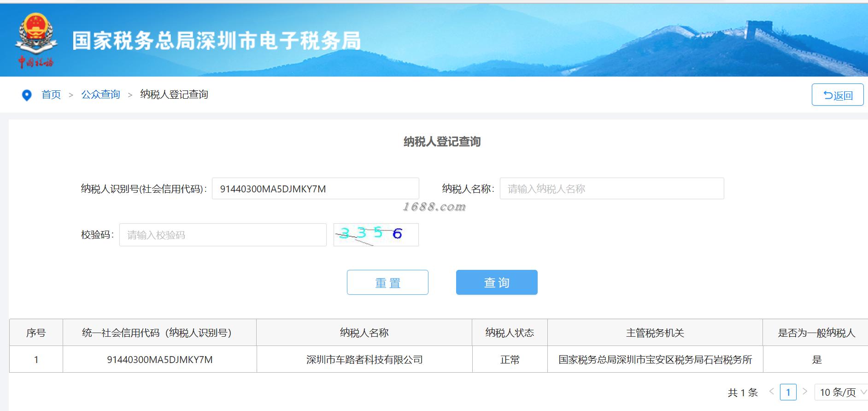Select cell 91440300MA5DJMKY7M in results table
868x411 pixels.
pyautogui.click(x=160, y=359)
